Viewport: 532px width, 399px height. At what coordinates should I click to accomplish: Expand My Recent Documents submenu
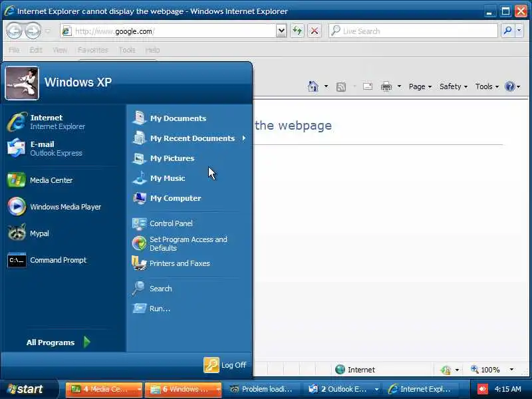click(189, 138)
